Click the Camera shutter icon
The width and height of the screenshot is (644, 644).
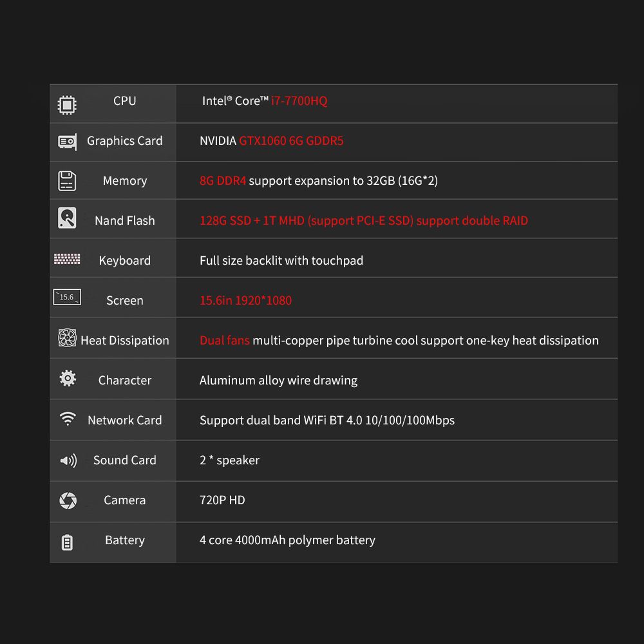68,500
